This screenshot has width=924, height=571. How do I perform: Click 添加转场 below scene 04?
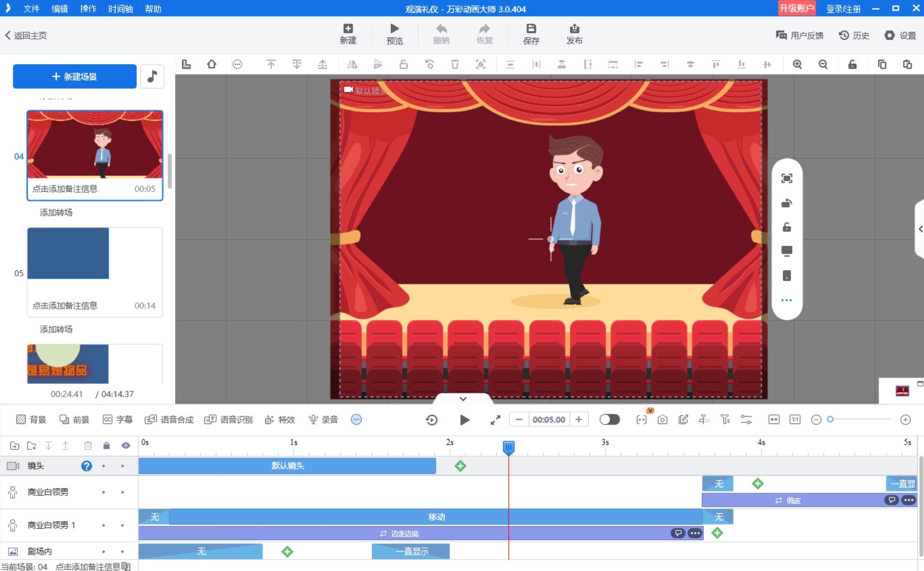coord(56,212)
